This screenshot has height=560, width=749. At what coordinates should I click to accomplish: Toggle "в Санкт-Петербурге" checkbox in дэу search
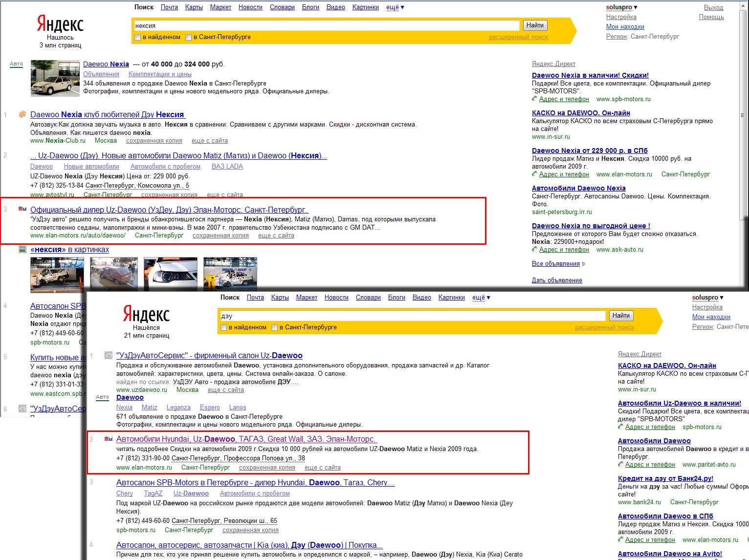[x=274, y=327]
